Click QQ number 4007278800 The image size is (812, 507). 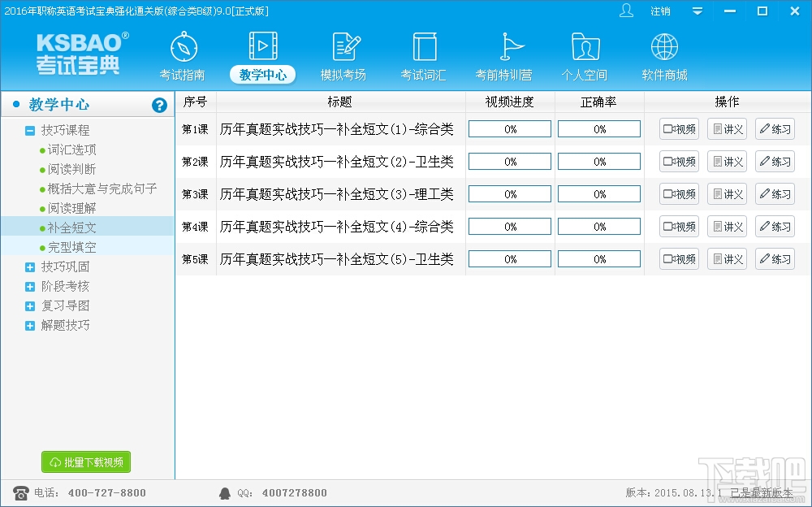click(295, 493)
